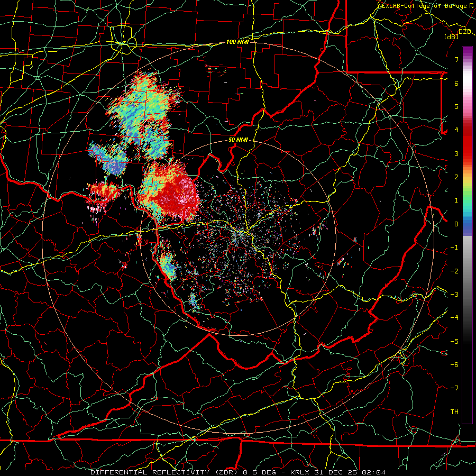Click the 50 NMI range ring label
The image size is (476, 476).
(x=238, y=140)
